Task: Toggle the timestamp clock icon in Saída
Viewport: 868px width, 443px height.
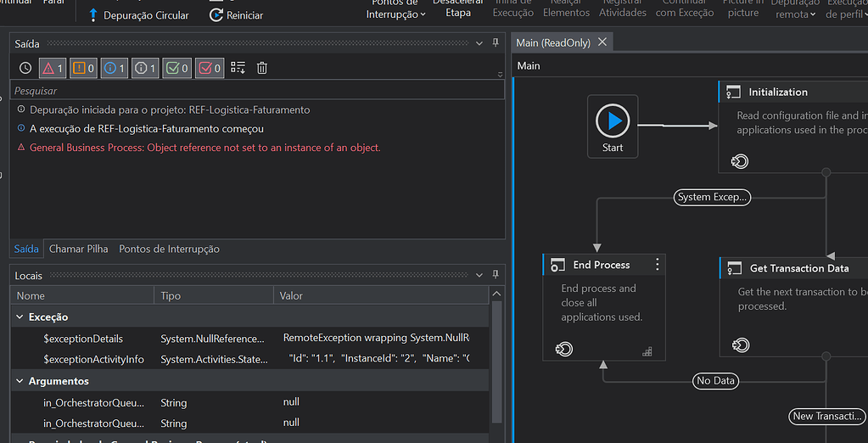Action: 25,68
